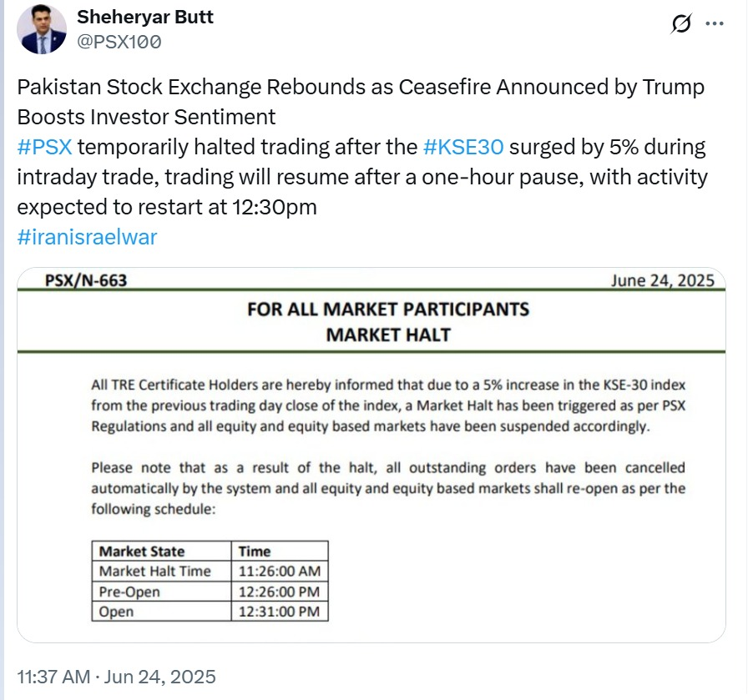Click the Pre-Open 12:26:00 PM table row

click(210, 592)
